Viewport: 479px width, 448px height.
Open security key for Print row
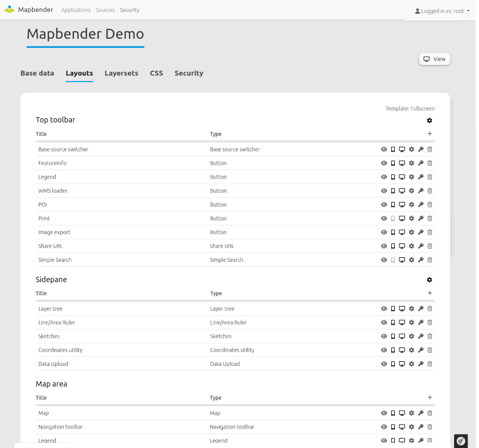(421, 219)
